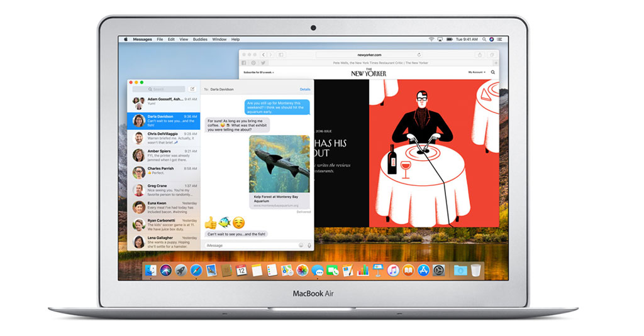
Task: Open Reminders app in Dock
Action: click(x=272, y=270)
